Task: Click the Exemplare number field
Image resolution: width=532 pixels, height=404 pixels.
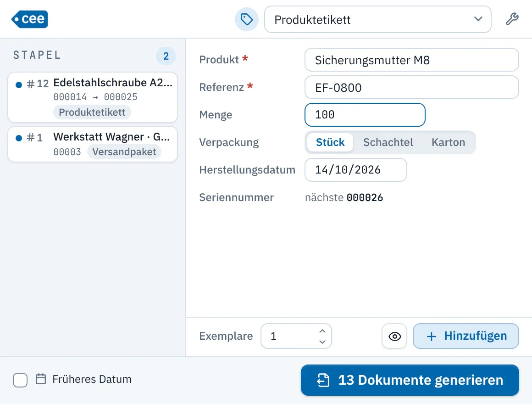Action: 296,336
